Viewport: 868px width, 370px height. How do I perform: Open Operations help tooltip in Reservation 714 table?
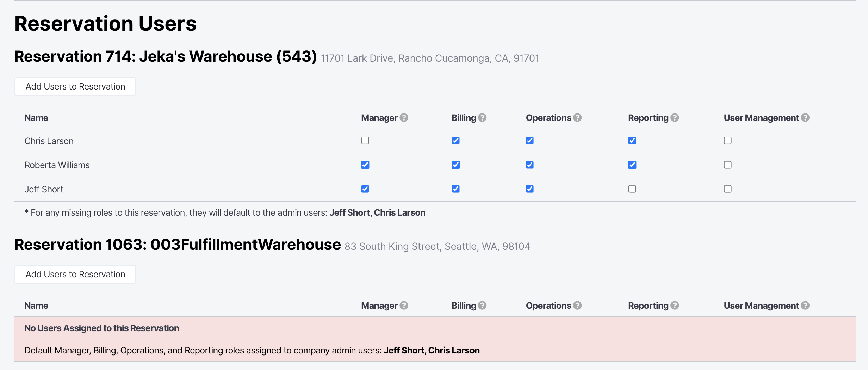coord(577,118)
